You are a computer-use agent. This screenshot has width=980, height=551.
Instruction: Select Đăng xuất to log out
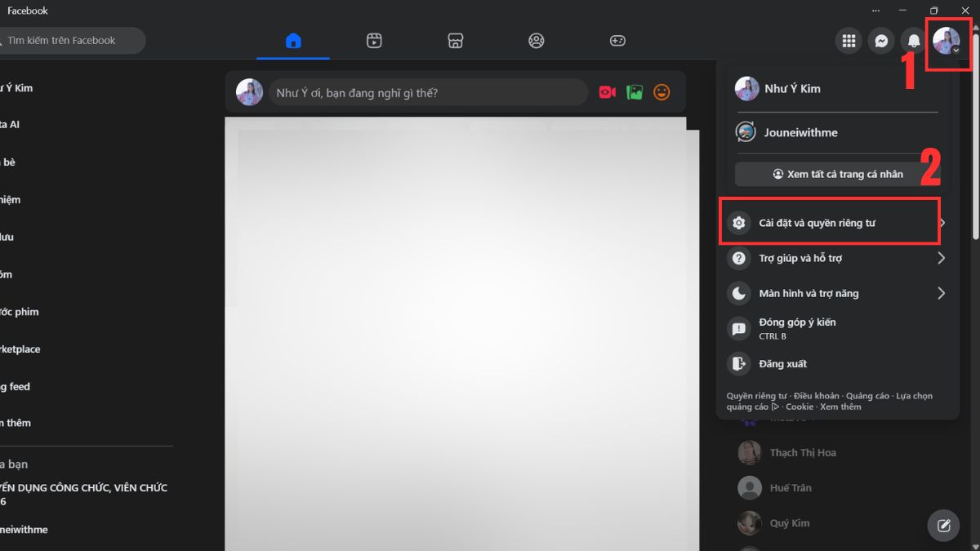[x=838, y=363]
